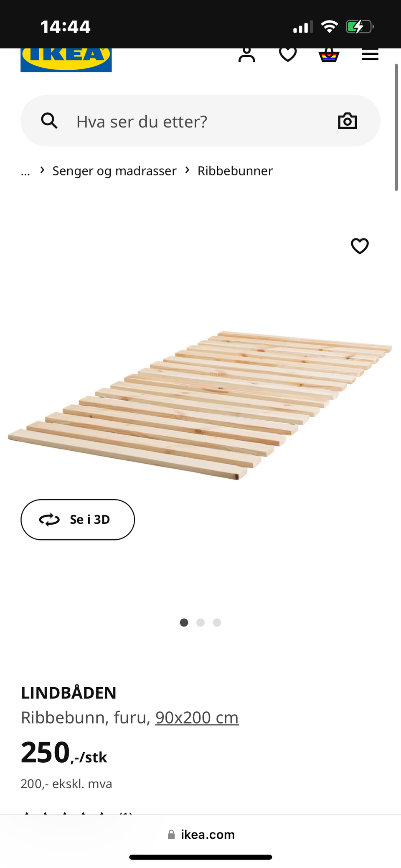Tap the slatted bed base product image
Image resolution: width=401 pixels, height=868 pixels.
pyautogui.click(x=200, y=405)
